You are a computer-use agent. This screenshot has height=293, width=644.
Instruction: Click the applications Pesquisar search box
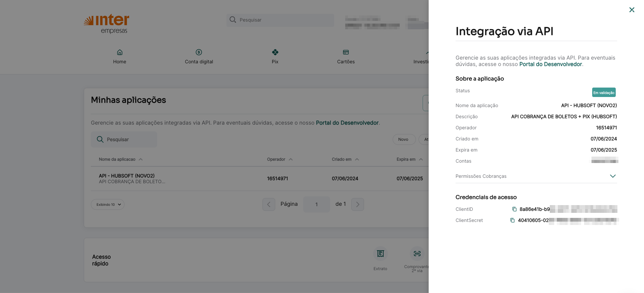click(x=124, y=139)
